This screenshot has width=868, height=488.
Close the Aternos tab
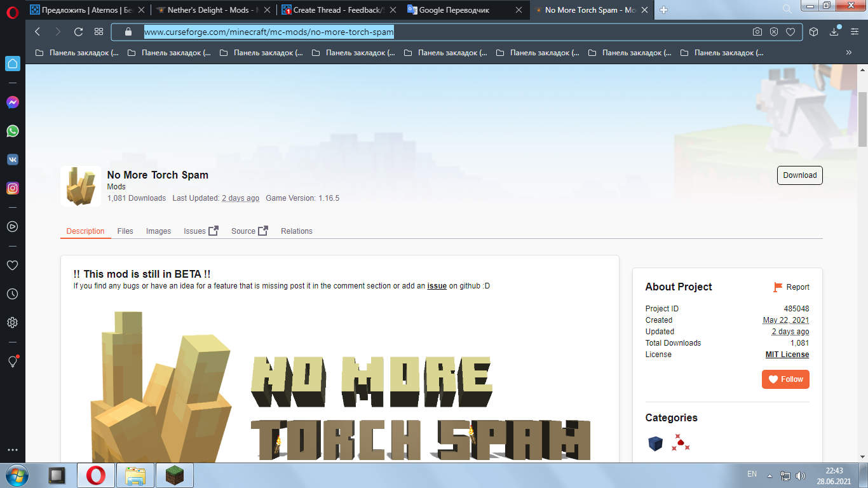pos(140,10)
